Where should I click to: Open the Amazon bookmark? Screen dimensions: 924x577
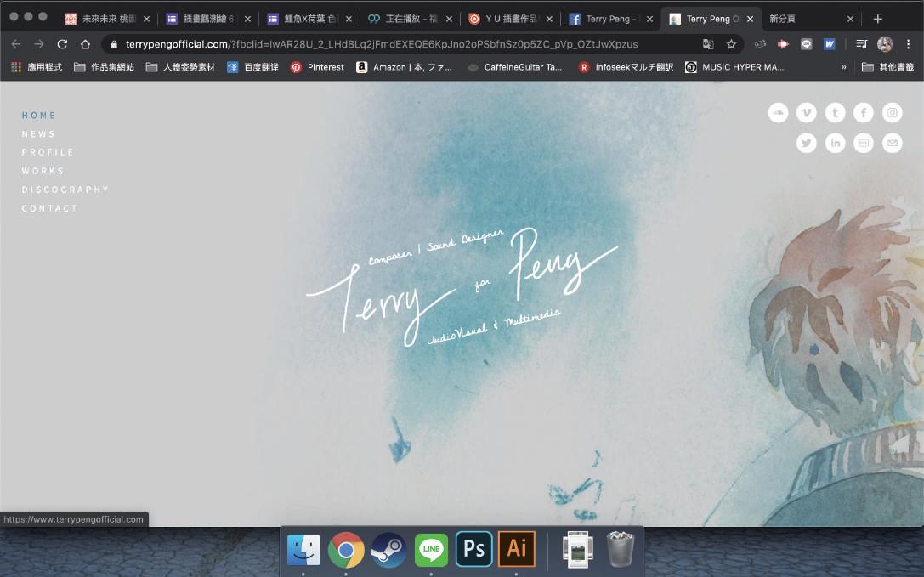(x=405, y=67)
